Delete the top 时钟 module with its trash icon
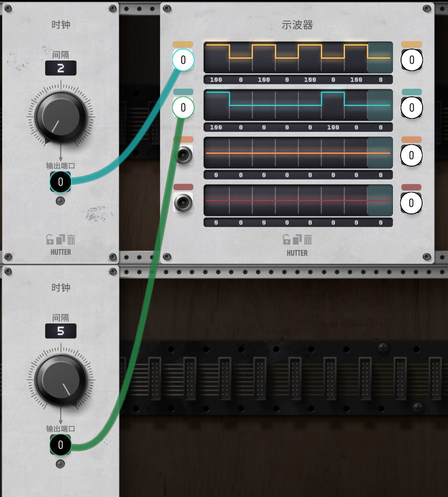448x497 pixels. 71,240
